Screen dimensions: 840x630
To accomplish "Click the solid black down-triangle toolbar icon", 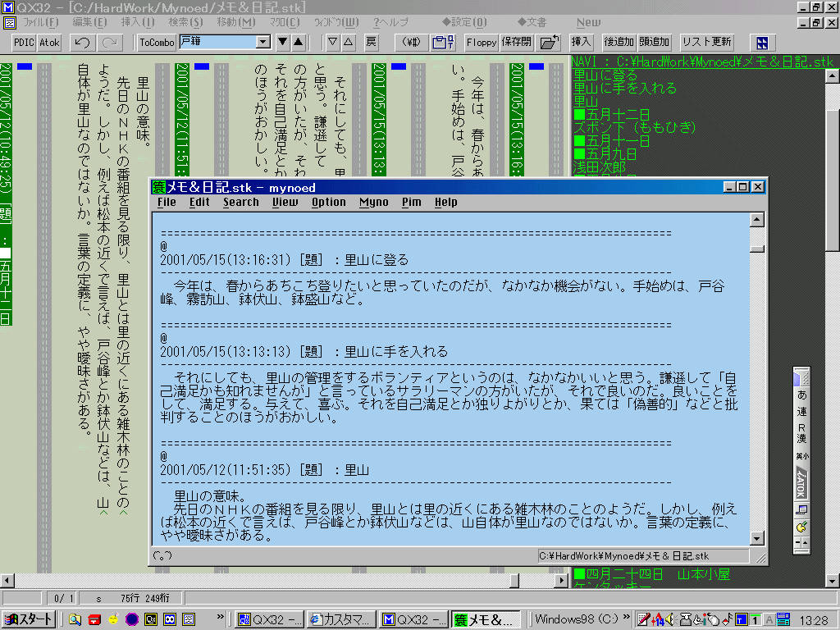I will [283, 42].
